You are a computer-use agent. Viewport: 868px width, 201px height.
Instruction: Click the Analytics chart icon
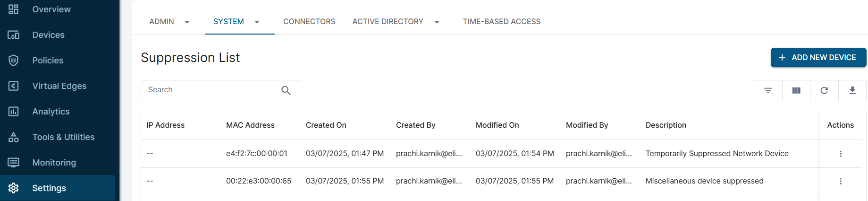click(14, 112)
